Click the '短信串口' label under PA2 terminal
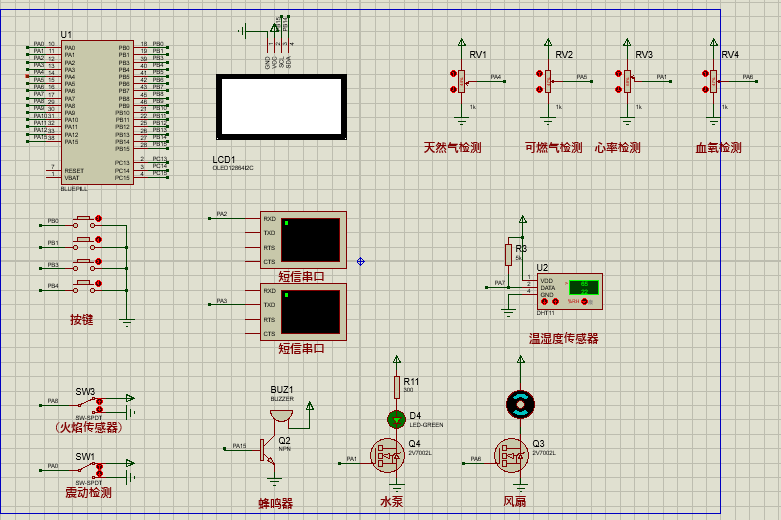781x520 pixels. [301, 276]
